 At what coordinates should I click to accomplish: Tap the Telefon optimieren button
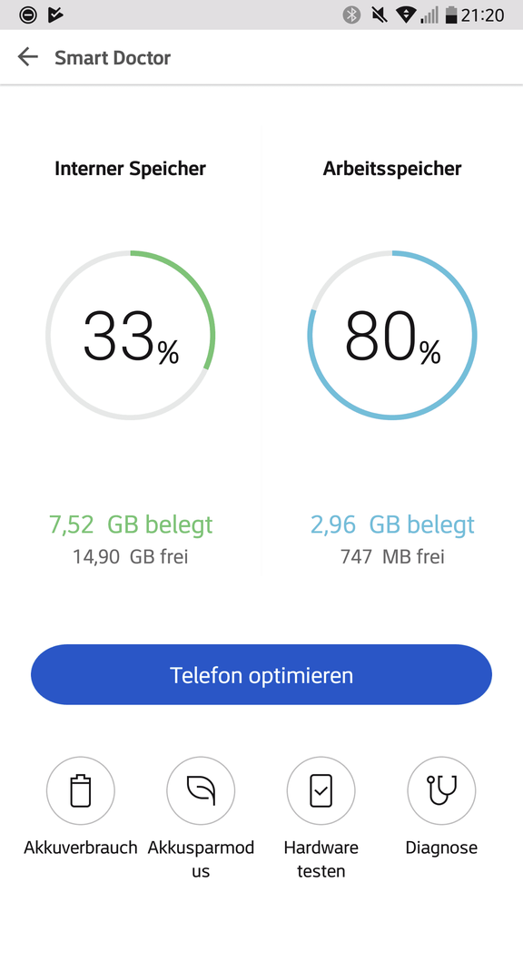coord(261,675)
